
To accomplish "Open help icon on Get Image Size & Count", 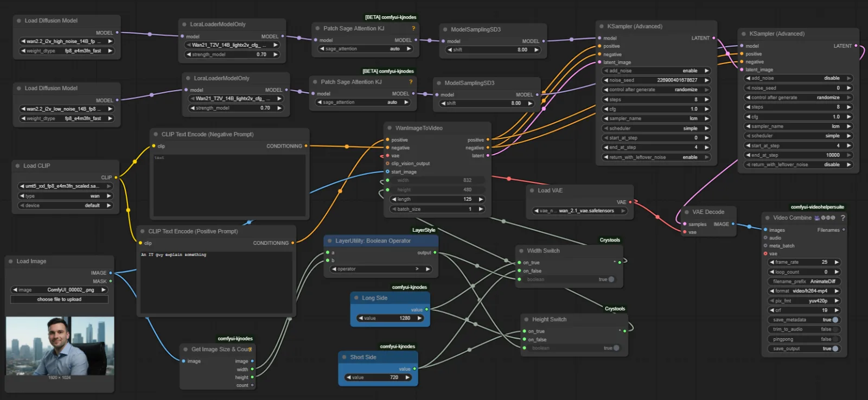I will pyautogui.click(x=250, y=350).
